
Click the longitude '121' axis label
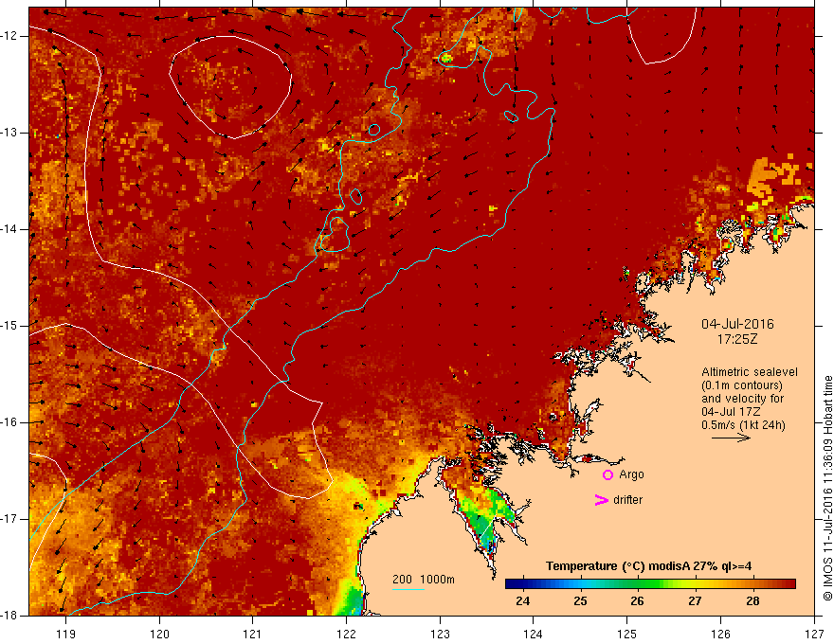click(253, 634)
